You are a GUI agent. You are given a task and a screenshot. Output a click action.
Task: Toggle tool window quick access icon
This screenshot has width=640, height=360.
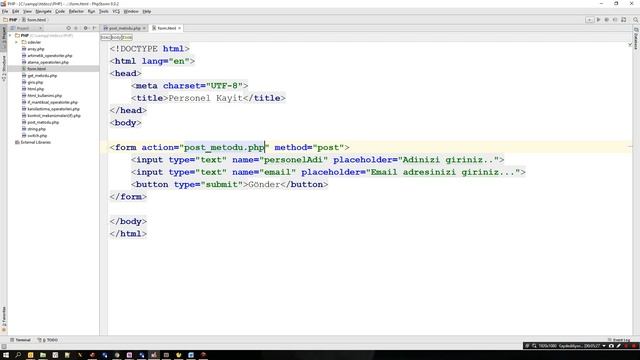click(4, 347)
